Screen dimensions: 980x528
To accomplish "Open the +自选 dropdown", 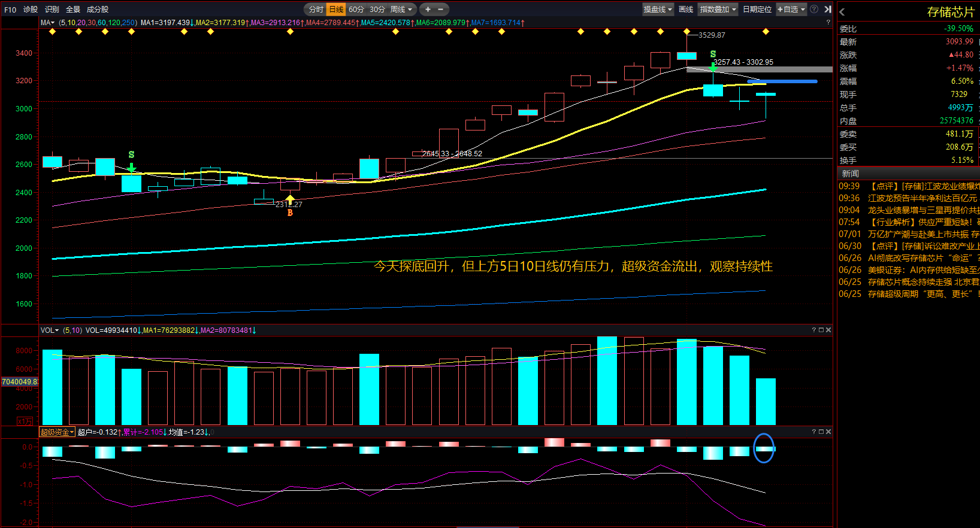I will point(791,10).
